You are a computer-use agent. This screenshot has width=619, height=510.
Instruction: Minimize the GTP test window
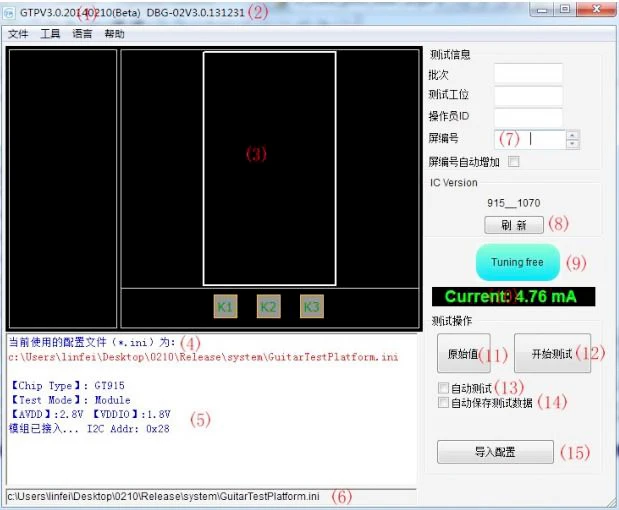pos(542,10)
